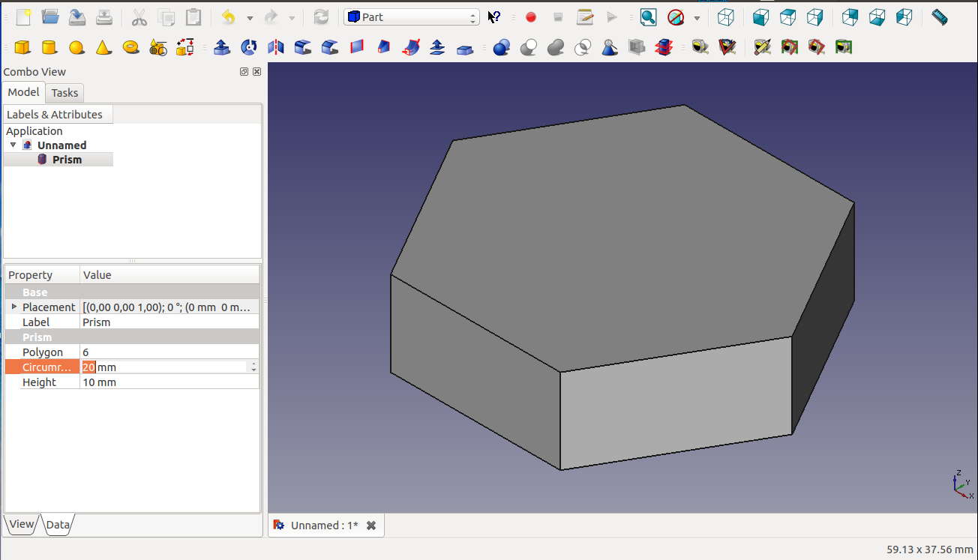Select Prism in the model tree
Screen dimensions: 978x560
pos(67,160)
